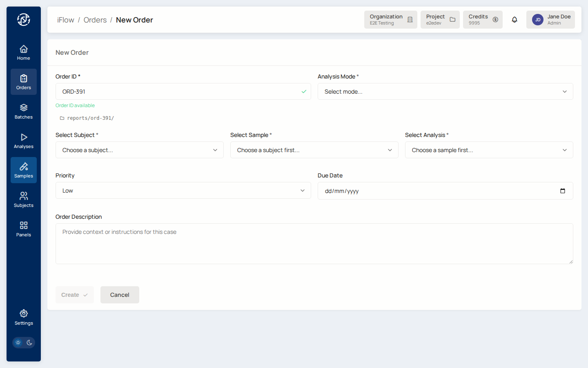588x368 pixels.
Task: Click the iFlow logo in the sidebar
Action: click(24, 19)
